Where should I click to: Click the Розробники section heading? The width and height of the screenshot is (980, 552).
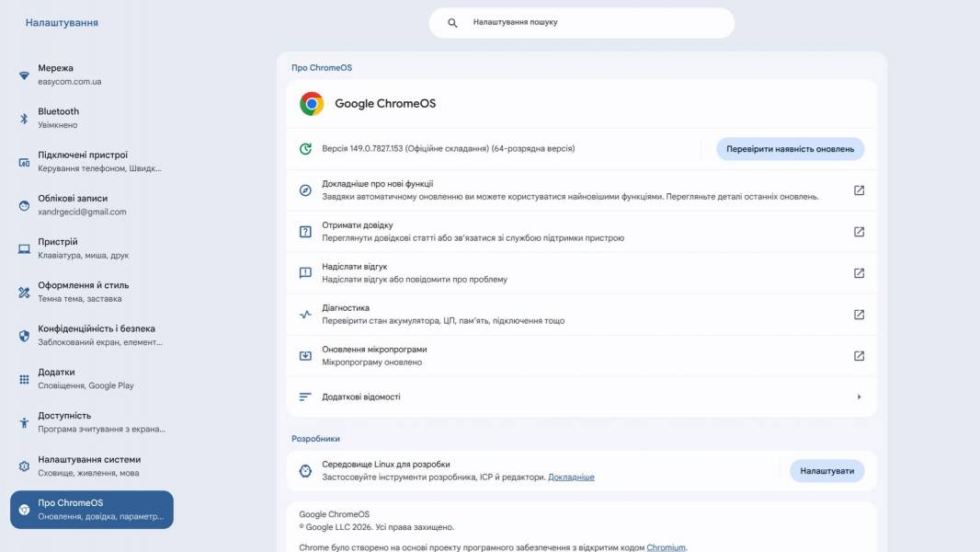click(315, 439)
